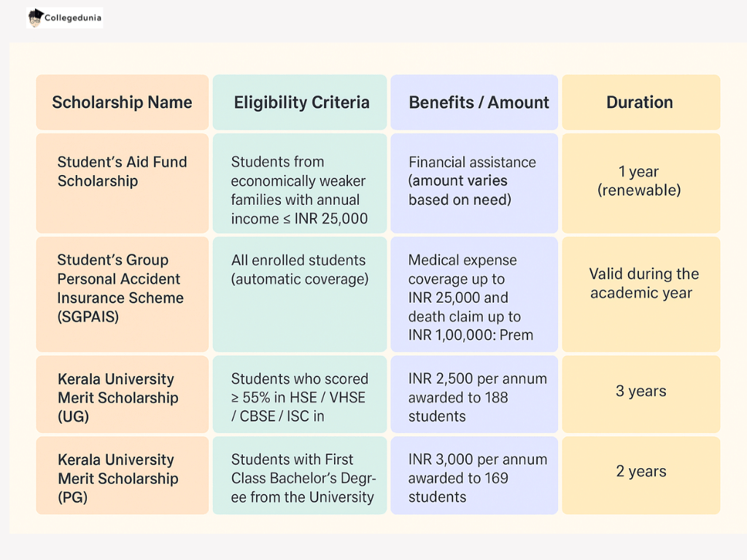
Task: Select the Eligibility Criteria column header
Action: point(301,103)
